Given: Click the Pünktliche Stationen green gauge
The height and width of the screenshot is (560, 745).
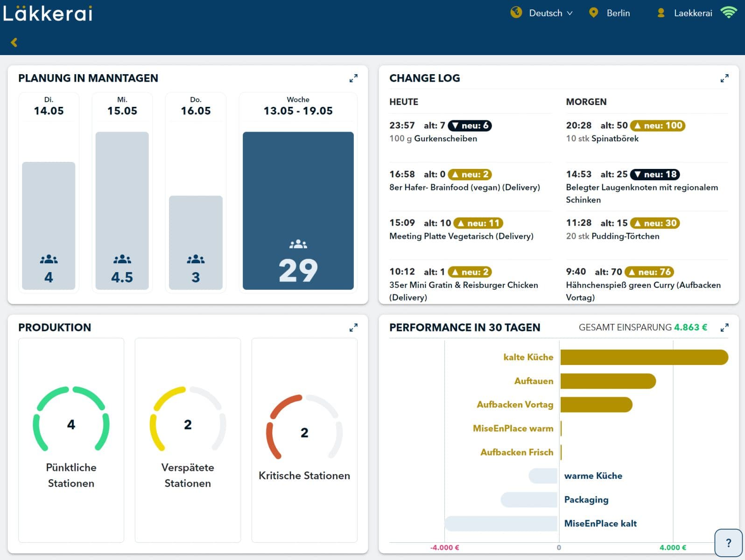Looking at the screenshot, I should pos(71,419).
